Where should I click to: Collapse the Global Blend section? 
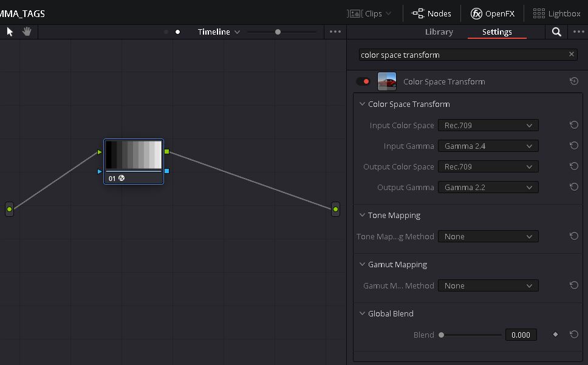click(362, 314)
